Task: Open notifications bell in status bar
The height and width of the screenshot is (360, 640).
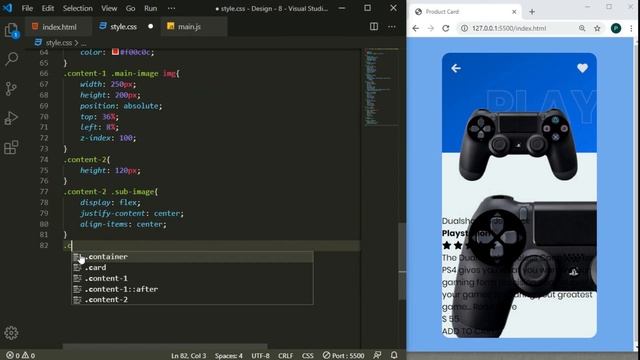Action: (394, 355)
